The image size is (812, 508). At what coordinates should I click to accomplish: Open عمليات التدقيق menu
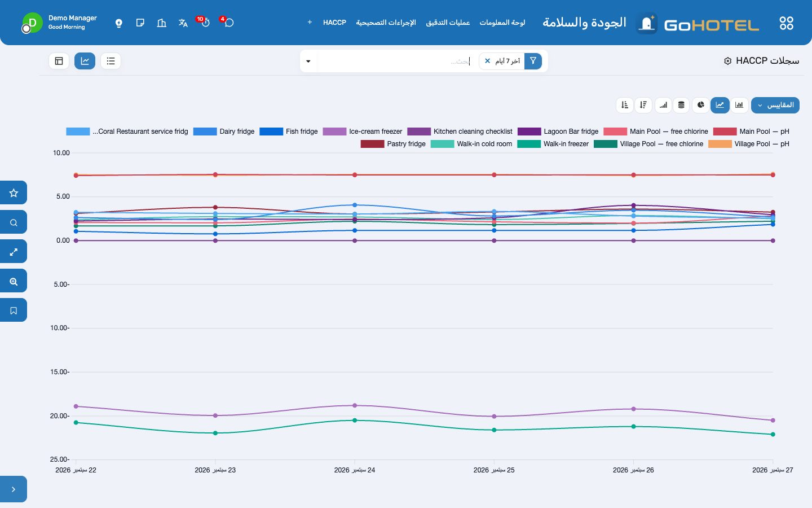tap(448, 23)
